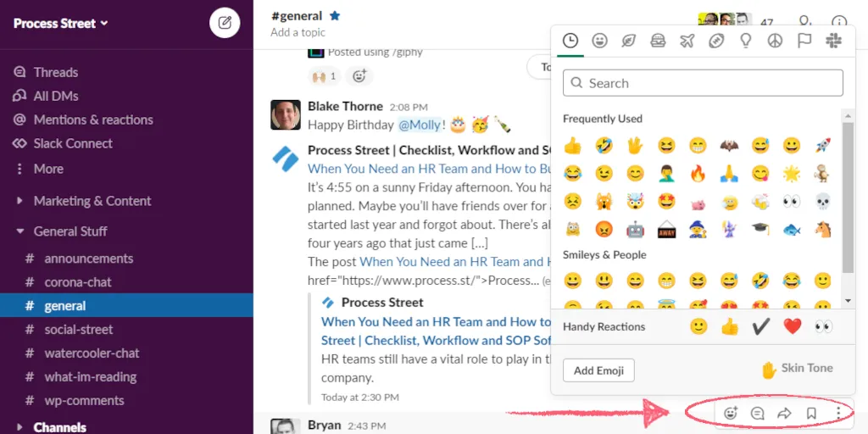The image size is (868, 434).
Task: Open the Skin Tone selector
Action: click(797, 370)
